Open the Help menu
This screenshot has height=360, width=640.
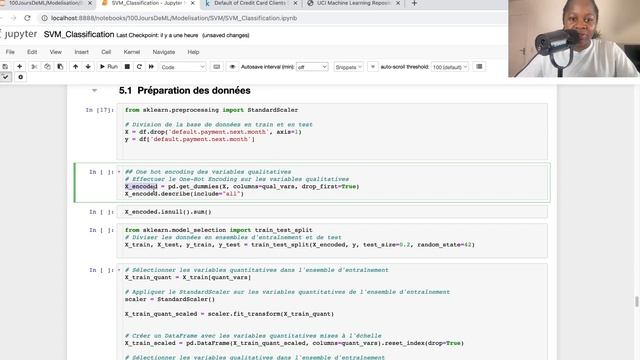pos(193,52)
